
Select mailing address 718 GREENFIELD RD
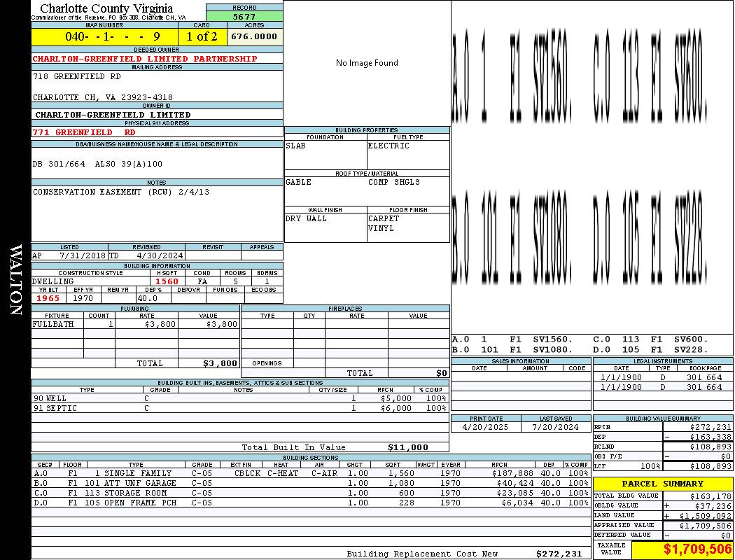pyautogui.click(x=77, y=76)
